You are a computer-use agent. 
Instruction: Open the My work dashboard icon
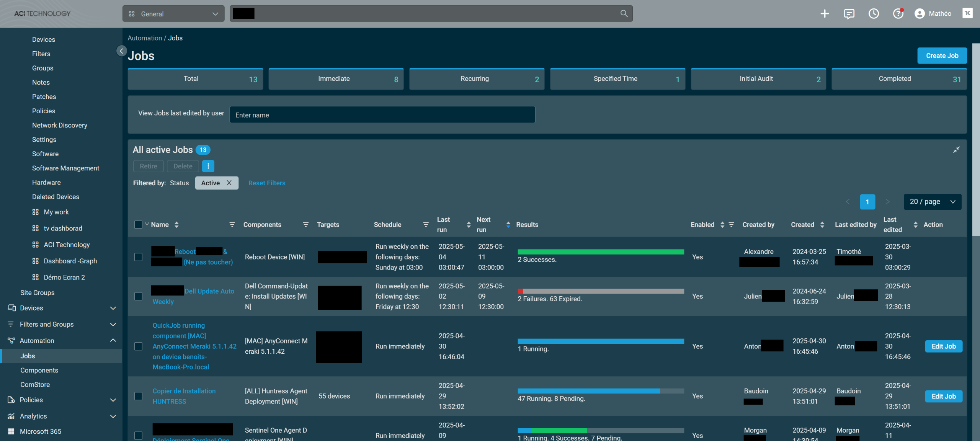click(x=36, y=212)
